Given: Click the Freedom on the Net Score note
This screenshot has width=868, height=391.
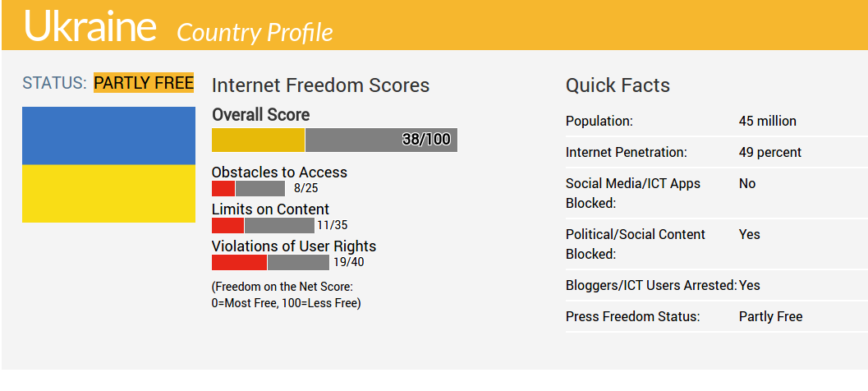Looking at the screenshot, I should (286, 295).
